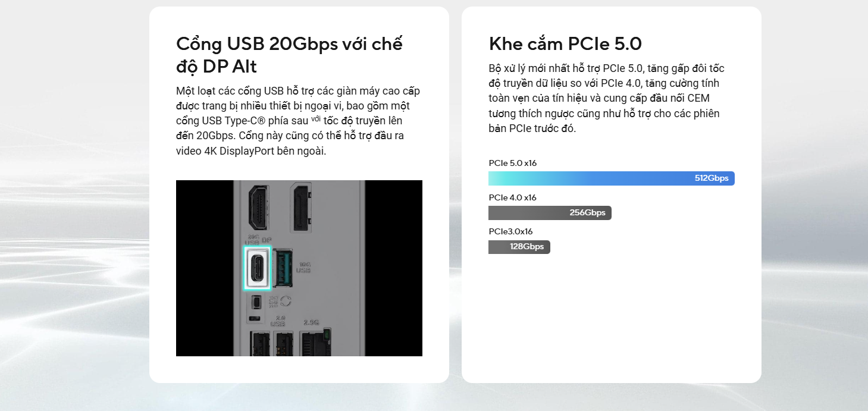This screenshot has height=411, width=868.
Task: Click the highlighted USB Type-C port
Action: coord(257,268)
